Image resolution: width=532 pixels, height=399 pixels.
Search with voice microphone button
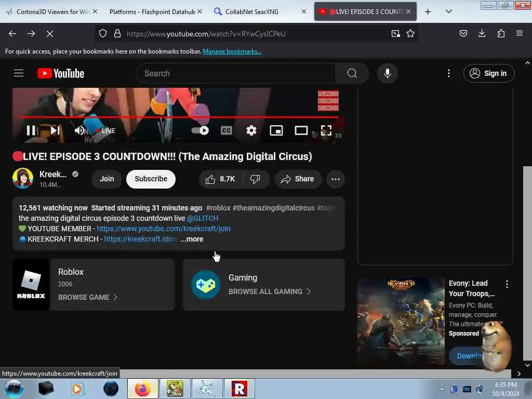(x=387, y=73)
